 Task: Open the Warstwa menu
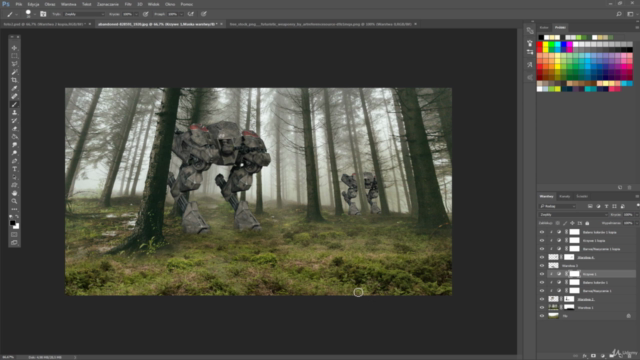click(69, 4)
